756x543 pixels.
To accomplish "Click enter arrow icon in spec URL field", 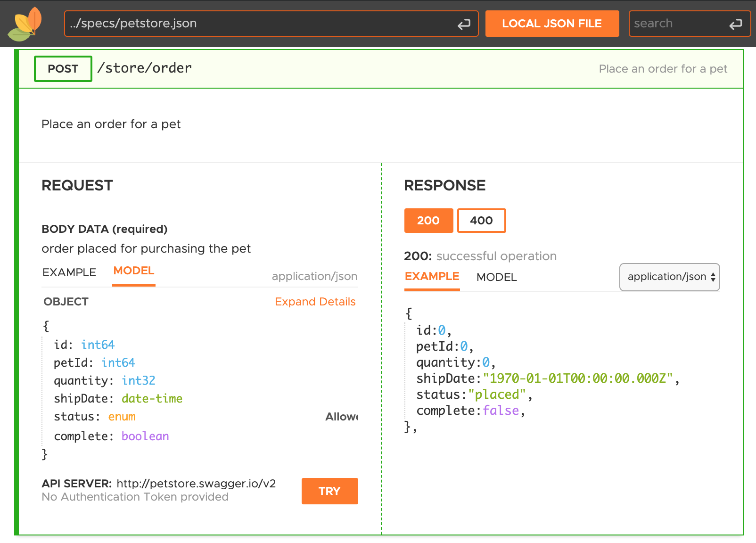I will (x=464, y=24).
